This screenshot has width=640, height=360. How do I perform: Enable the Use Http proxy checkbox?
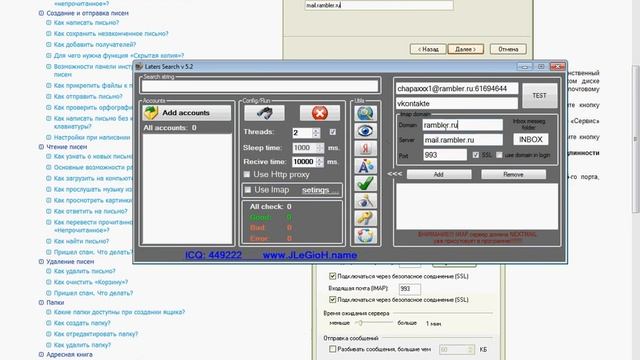click(x=247, y=175)
